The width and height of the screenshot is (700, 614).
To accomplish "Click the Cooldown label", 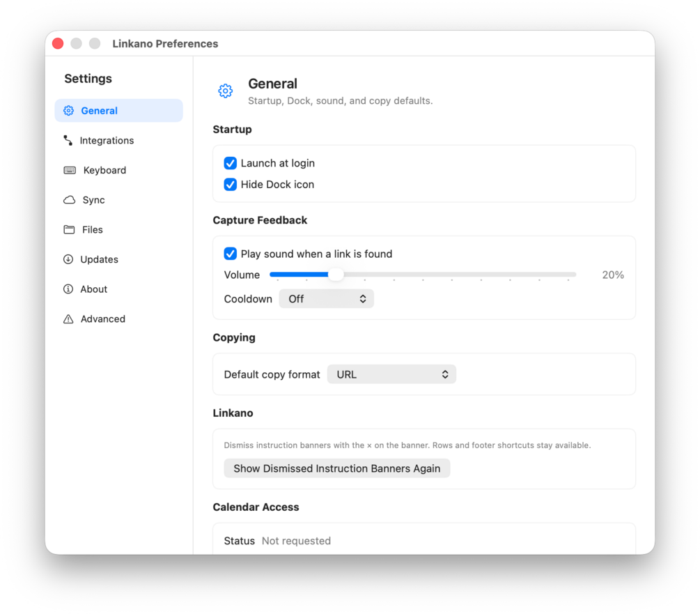I will pos(248,299).
